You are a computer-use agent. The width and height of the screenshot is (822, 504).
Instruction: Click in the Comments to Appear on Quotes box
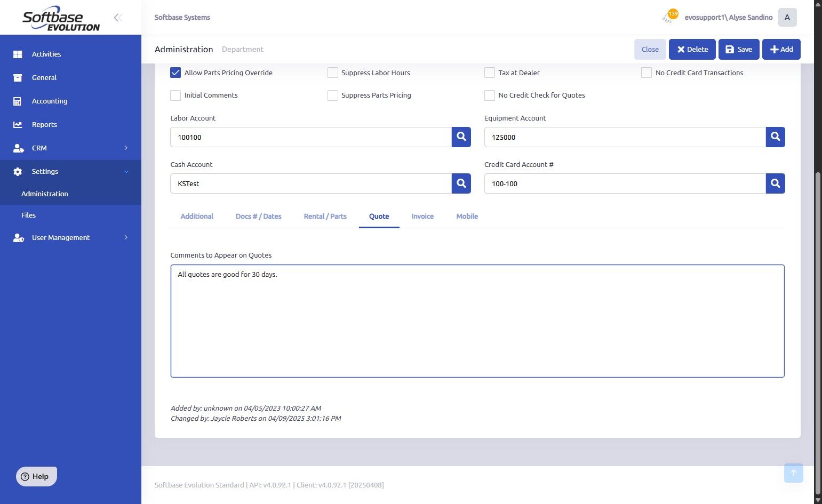[477, 321]
